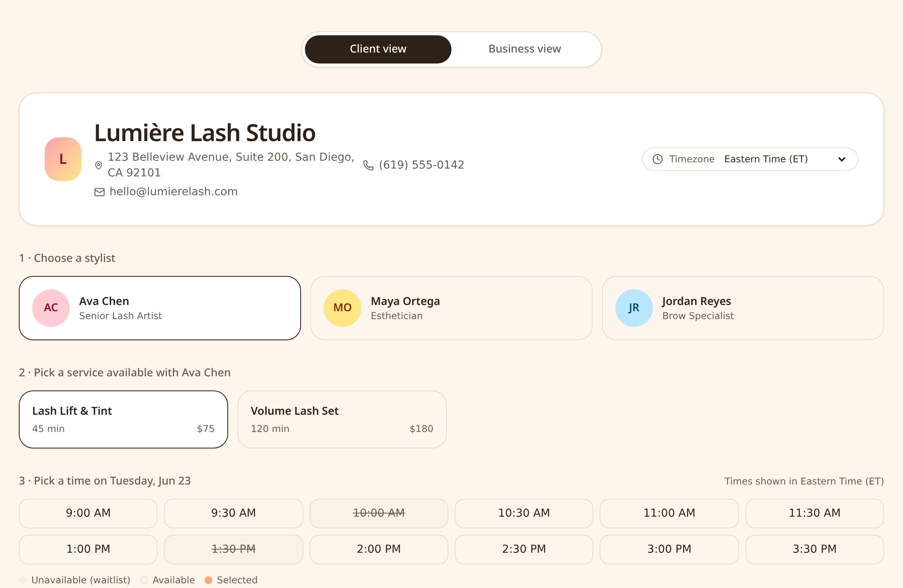Click the Lumière Lash Studio heading
The width and height of the screenshot is (903, 588).
[x=205, y=133]
